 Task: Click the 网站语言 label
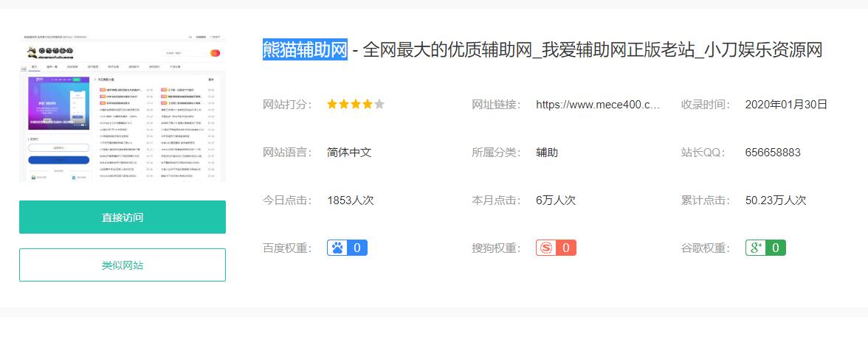tap(287, 153)
